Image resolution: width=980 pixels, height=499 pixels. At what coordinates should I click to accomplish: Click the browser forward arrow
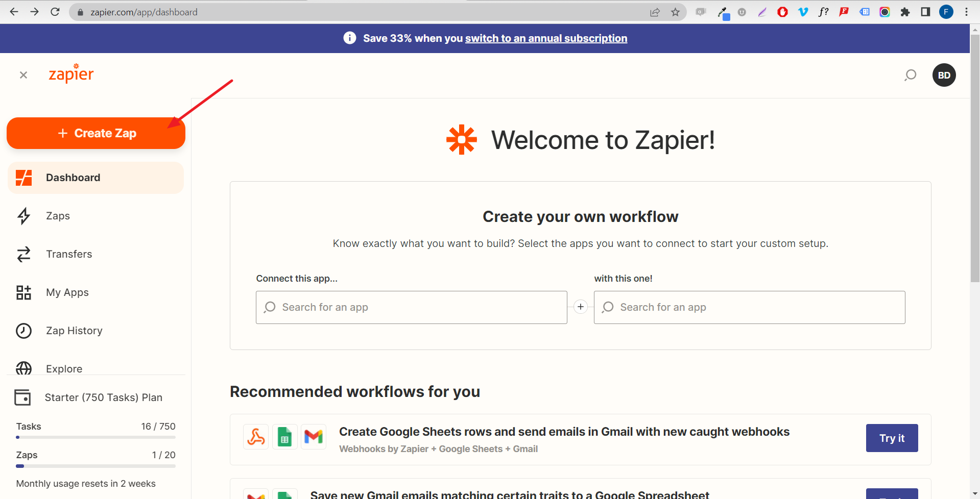(34, 12)
